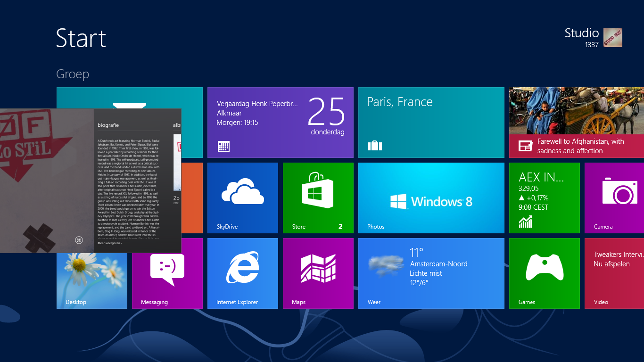644x362 pixels.
Task: Click 'Nu afspelen' on the Video tile
Action: 611,264
